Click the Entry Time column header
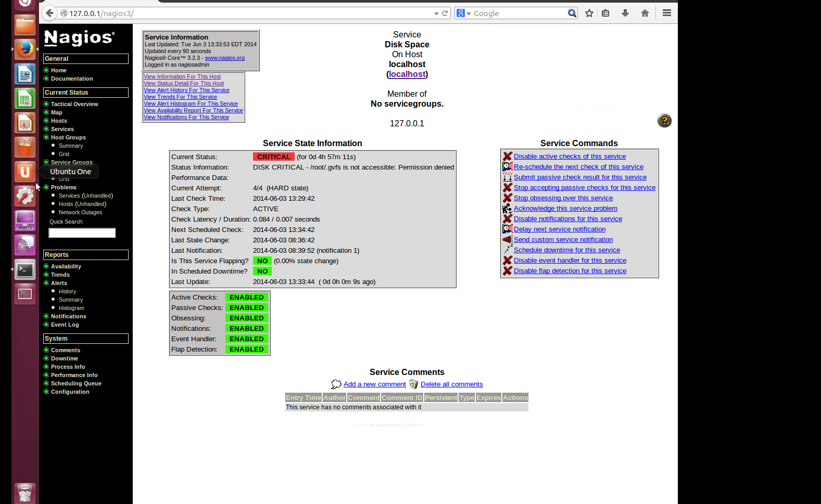821x504 pixels. coord(304,398)
